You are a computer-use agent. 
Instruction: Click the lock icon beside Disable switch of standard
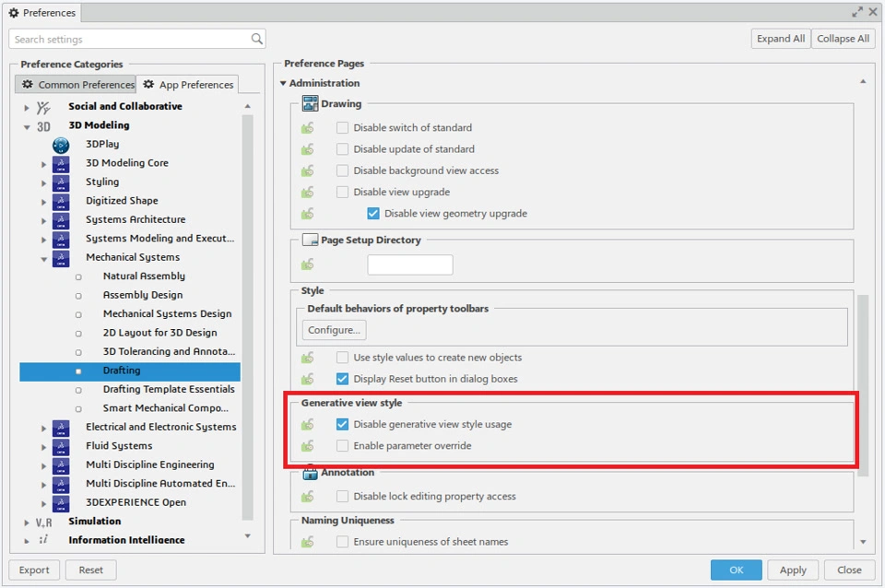pos(308,128)
